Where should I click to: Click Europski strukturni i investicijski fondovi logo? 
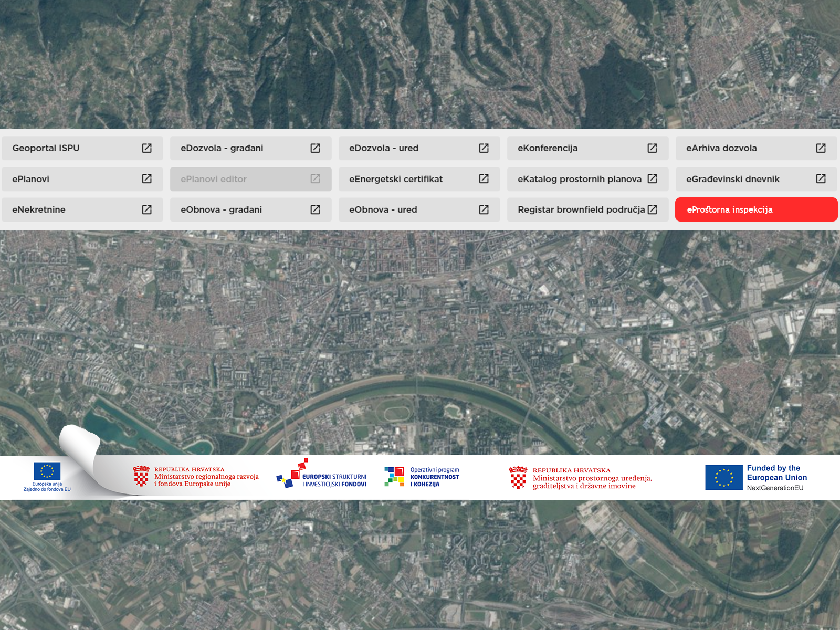tap(322, 475)
